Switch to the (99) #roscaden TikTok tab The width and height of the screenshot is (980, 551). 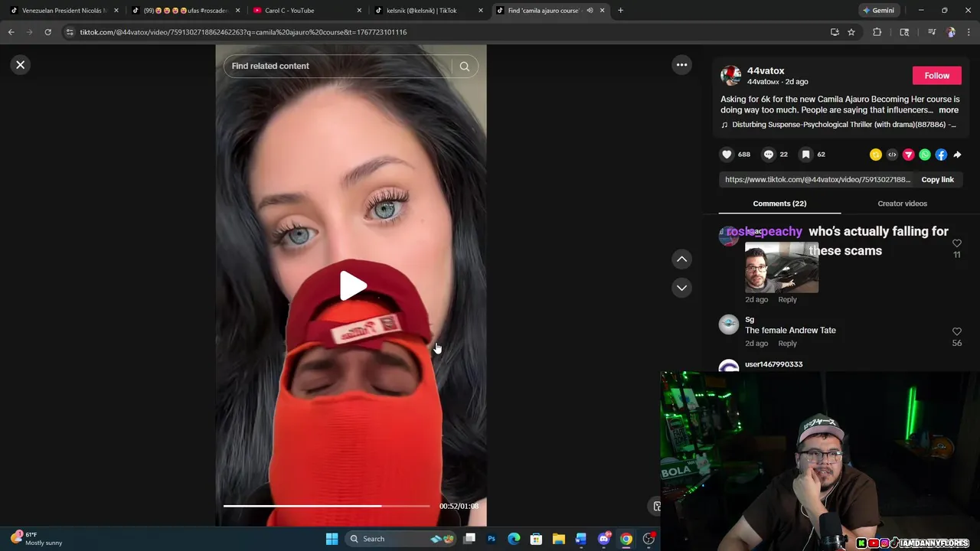click(186, 11)
